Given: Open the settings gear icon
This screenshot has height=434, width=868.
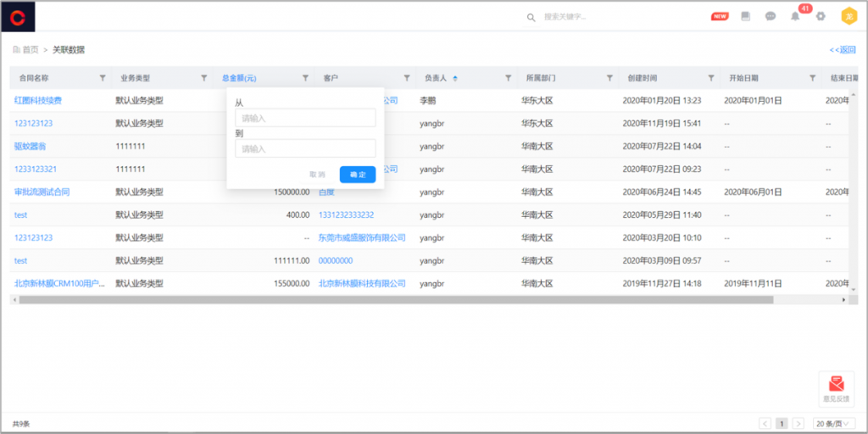Looking at the screenshot, I should pyautogui.click(x=821, y=16).
